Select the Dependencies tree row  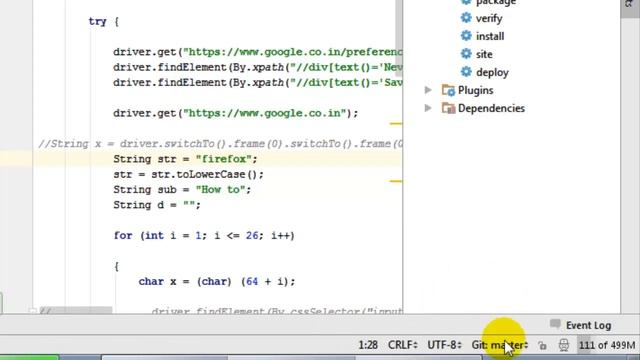point(491,108)
